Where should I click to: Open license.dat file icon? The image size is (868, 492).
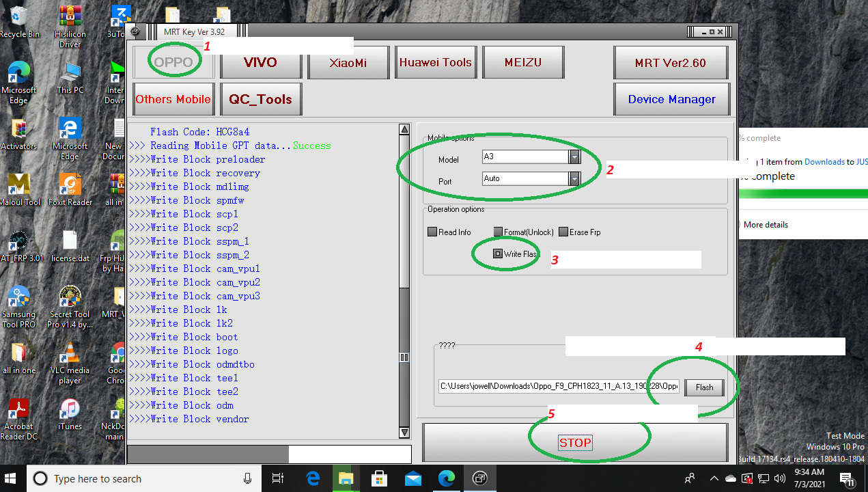pyautogui.click(x=70, y=246)
